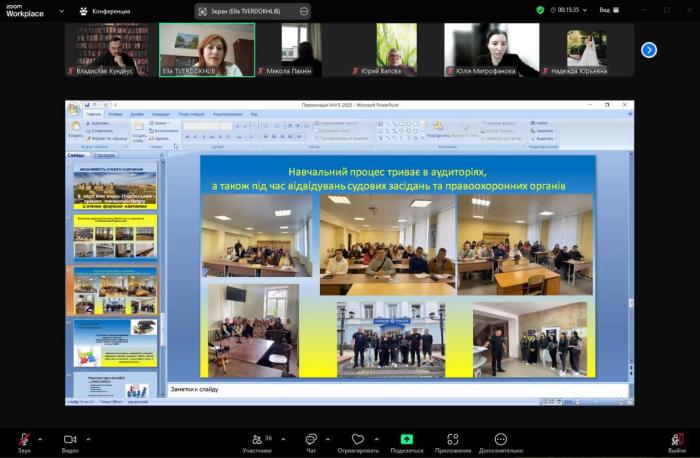Leave the meeting via Выйти
The width and height of the screenshot is (700, 458).
coord(677,439)
